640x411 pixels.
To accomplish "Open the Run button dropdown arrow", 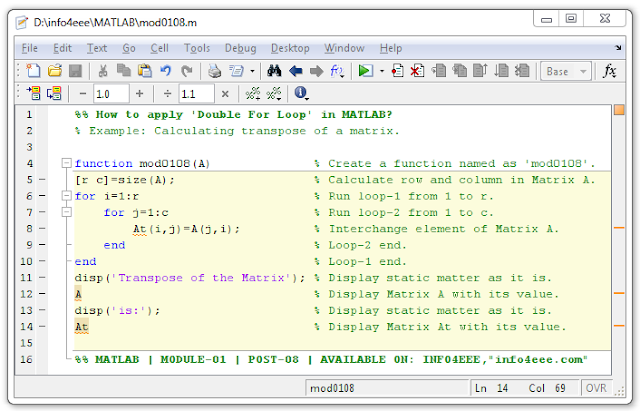I will click(382, 71).
